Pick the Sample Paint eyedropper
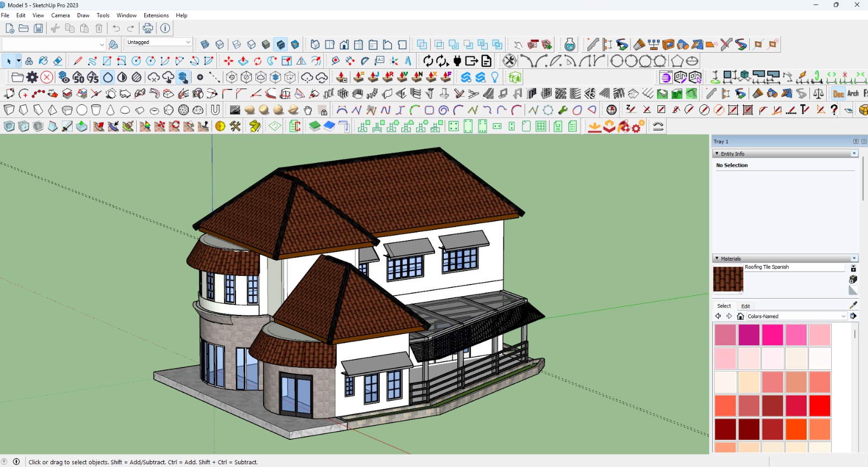Screen dimensions: 868x467 (x=853, y=305)
